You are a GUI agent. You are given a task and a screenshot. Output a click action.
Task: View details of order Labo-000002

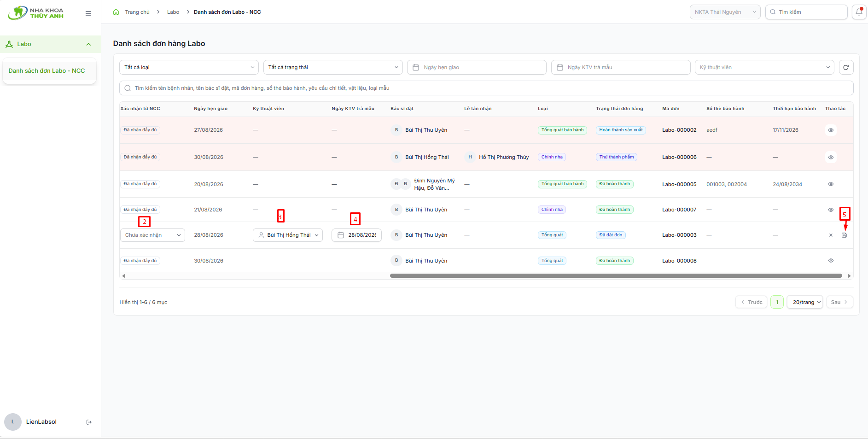[831, 130]
